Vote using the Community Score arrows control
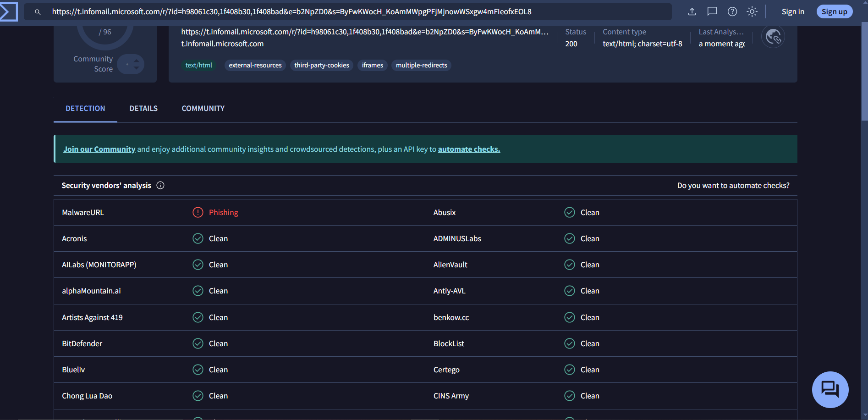 (131, 64)
